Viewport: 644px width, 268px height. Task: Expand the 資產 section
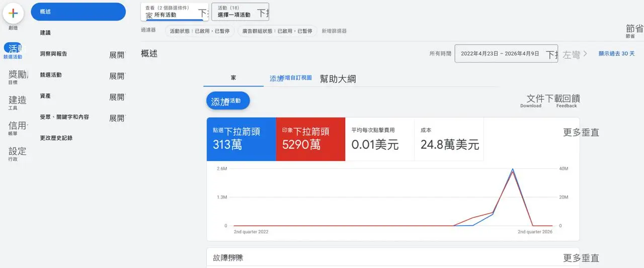coord(117,97)
